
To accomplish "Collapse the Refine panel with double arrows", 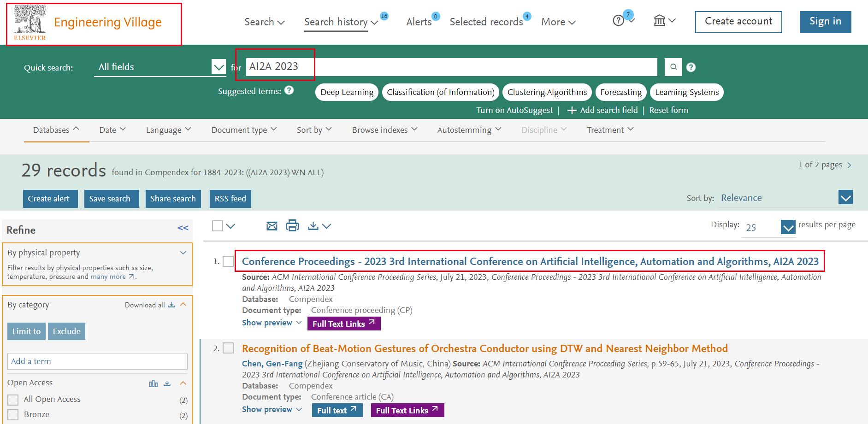I will 183,228.
